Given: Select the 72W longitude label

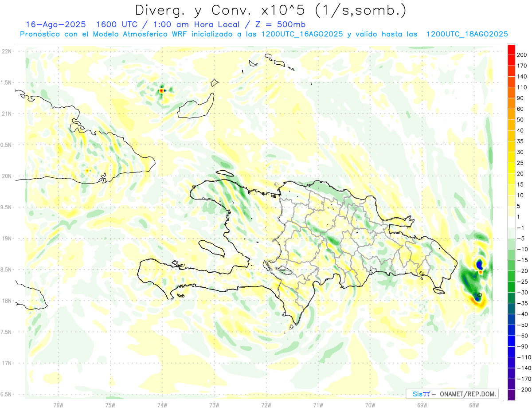Looking at the screenshot, I should [x=266, y=405].
